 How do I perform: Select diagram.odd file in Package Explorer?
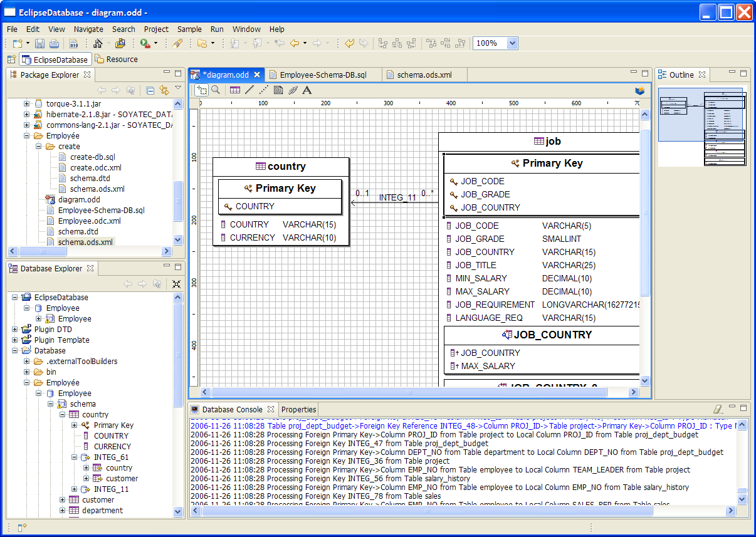(x=79, y=199)
